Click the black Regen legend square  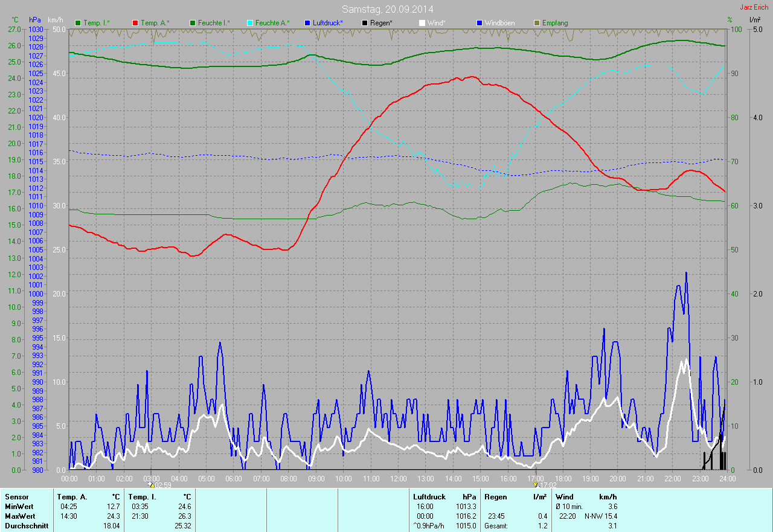pyautogui.click(x=364, y=23)
